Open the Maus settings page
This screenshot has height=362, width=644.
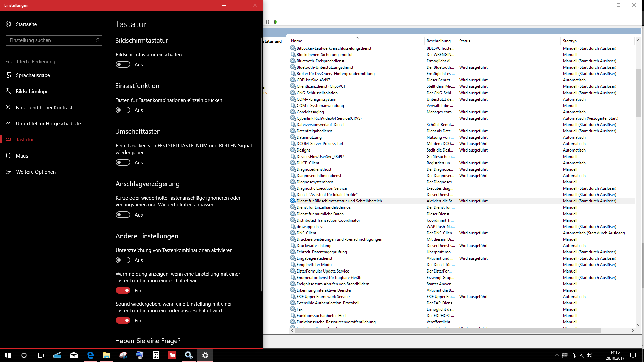point(22,156)
